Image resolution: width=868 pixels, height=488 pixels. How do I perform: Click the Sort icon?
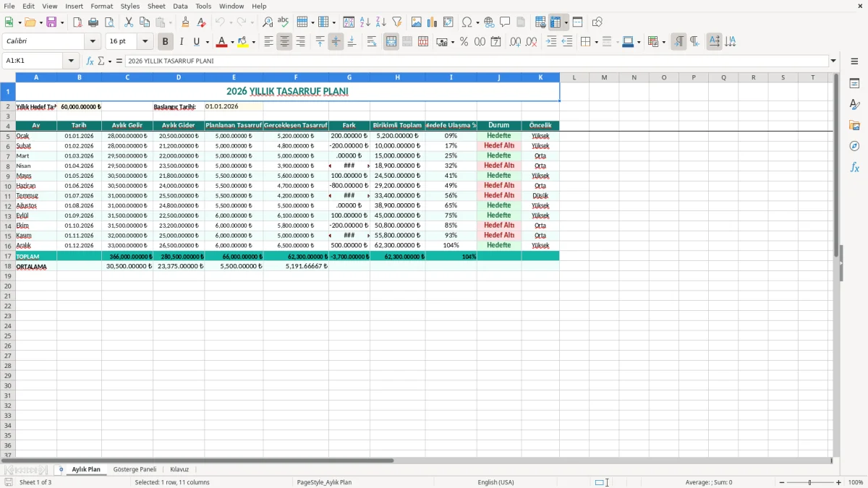pos(349,22)
